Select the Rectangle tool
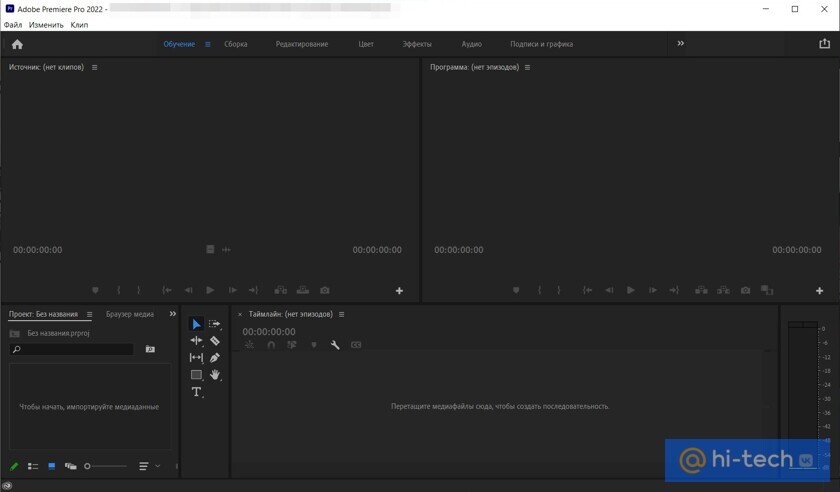 click(x=196, y=375)
